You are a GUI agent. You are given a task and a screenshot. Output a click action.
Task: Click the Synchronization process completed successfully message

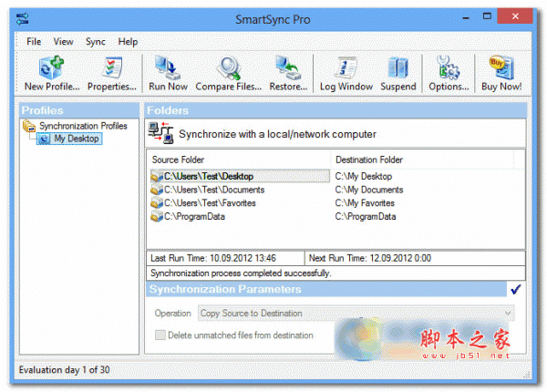pos(241,273)
